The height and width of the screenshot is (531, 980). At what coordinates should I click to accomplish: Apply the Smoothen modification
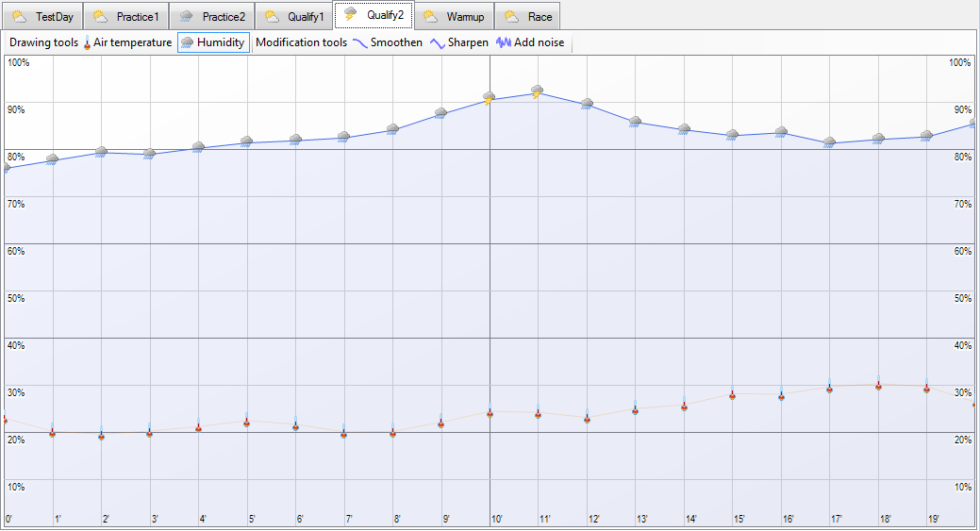388,42
